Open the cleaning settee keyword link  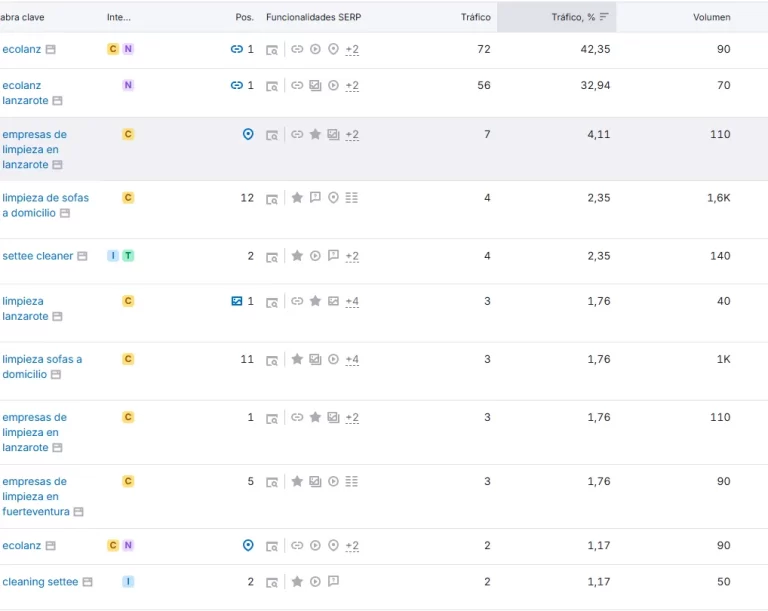pyautogui.click(x=40, y=582)
